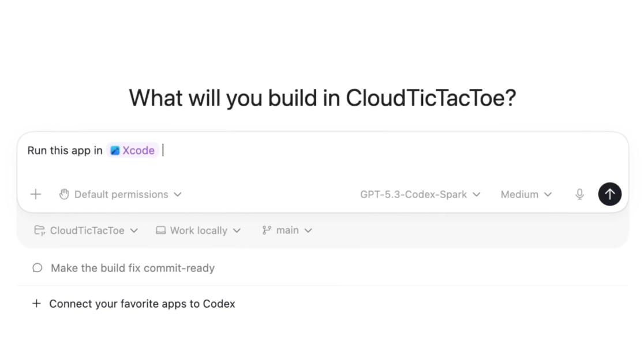Select 'Make the build fix commit-ready' suggestion
This screenshot has width=644, height=347.
(133, 268)
